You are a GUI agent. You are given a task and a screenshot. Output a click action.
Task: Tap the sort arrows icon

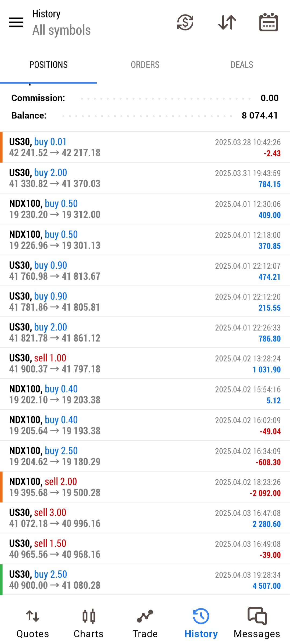tap(227, 22)
